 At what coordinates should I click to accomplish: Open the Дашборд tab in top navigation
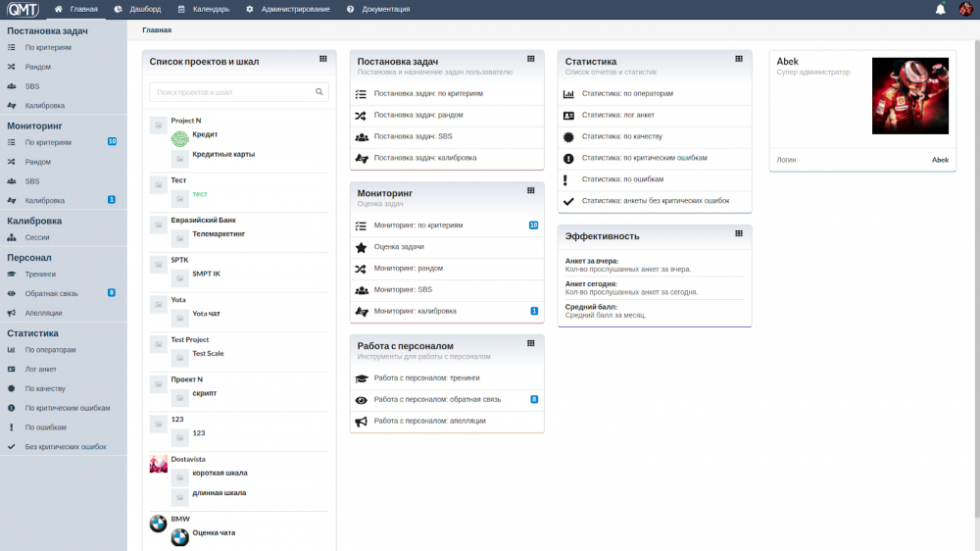138,9
